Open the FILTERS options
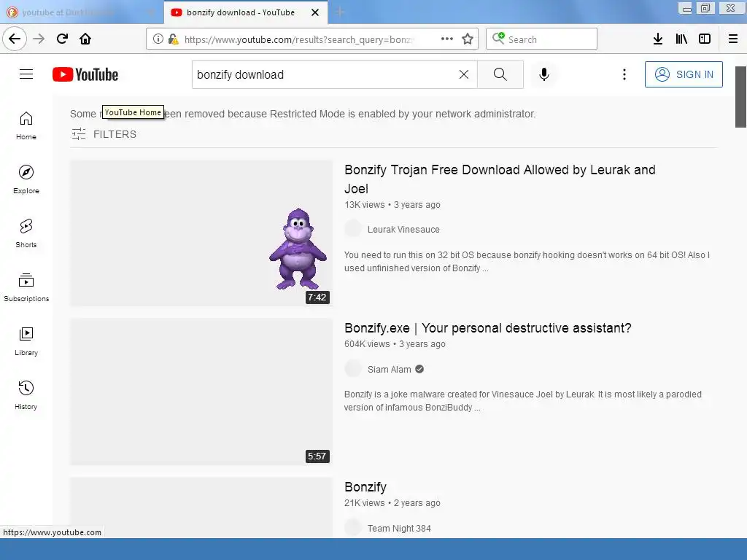Screen dimensions: 747x560 click(104, 134)
